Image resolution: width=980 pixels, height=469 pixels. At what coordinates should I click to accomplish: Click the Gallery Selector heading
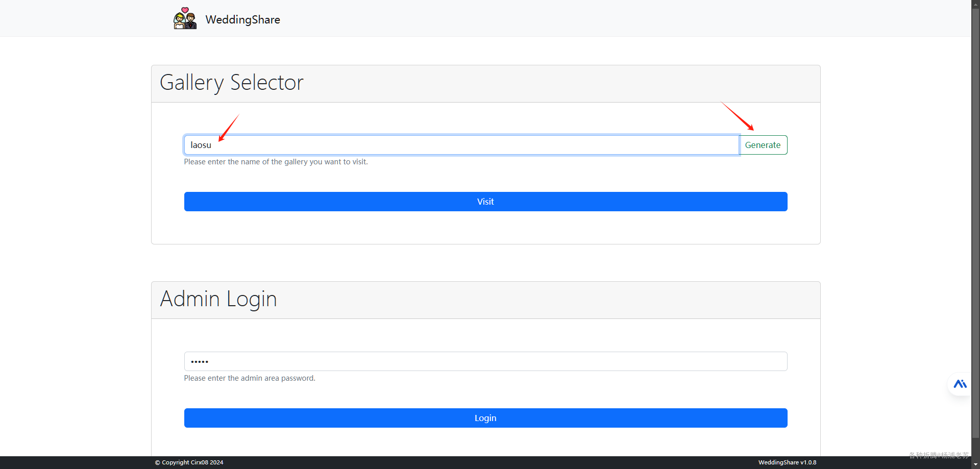pos(232,83)
